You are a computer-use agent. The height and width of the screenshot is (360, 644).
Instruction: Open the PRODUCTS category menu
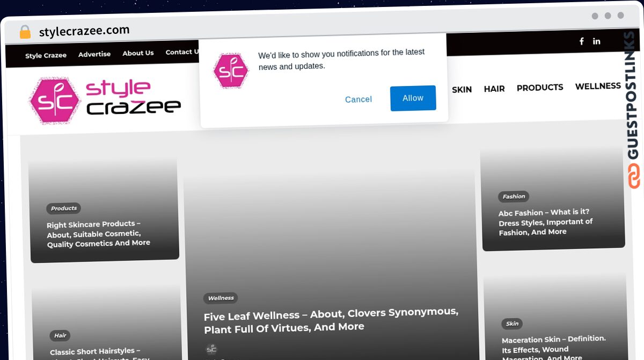click(540, 87)
